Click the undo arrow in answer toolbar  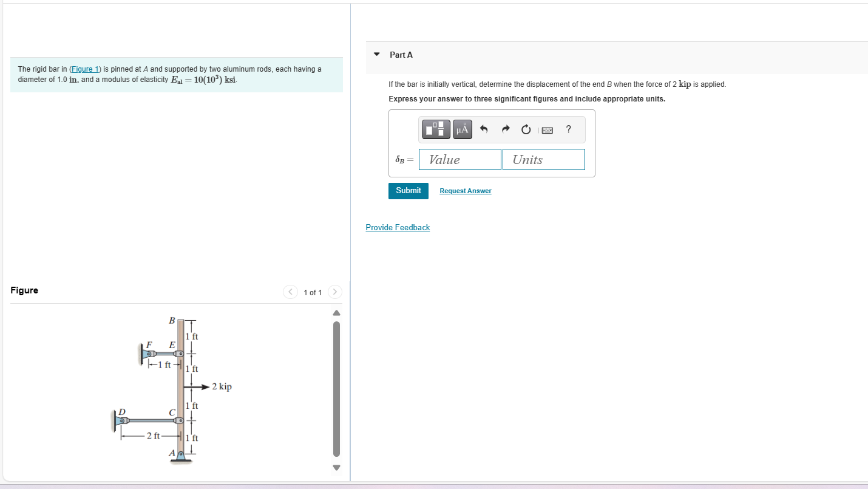(483, 129)
